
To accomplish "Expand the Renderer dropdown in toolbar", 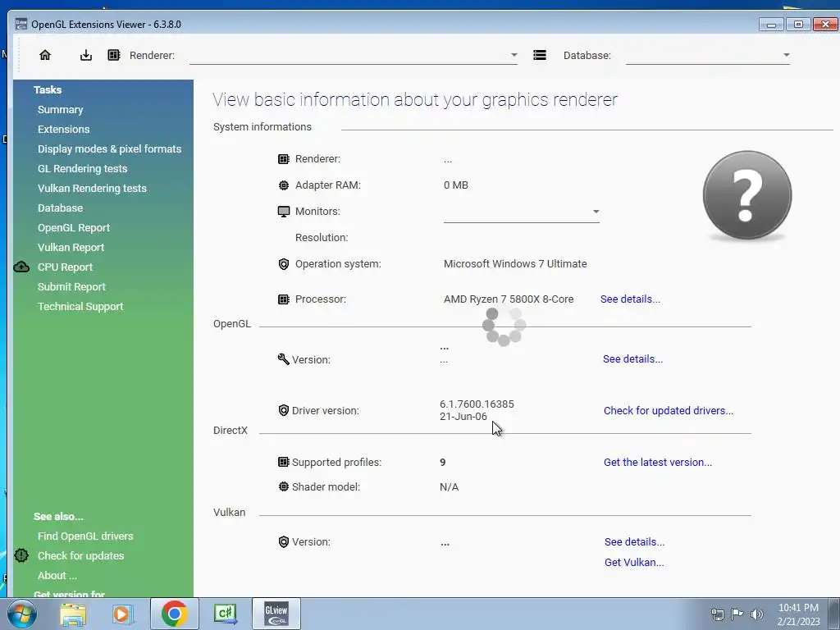I will tap(514, 55).
